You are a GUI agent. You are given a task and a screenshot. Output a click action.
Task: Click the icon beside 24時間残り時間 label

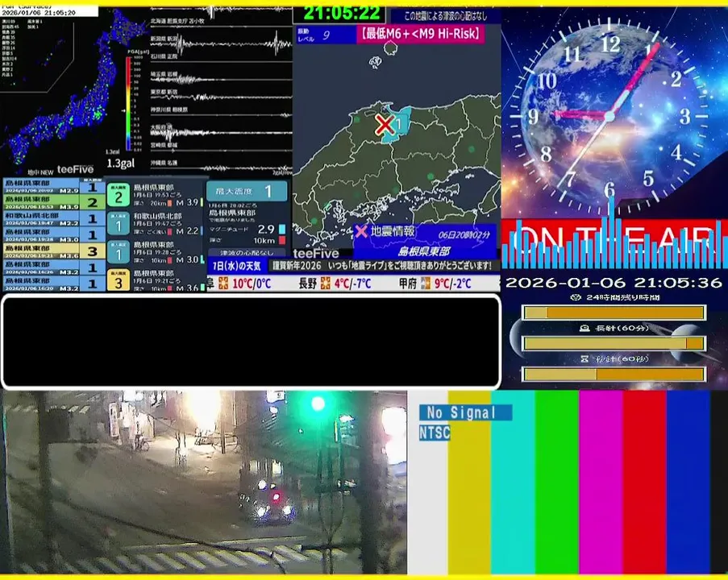coord(576,297)
